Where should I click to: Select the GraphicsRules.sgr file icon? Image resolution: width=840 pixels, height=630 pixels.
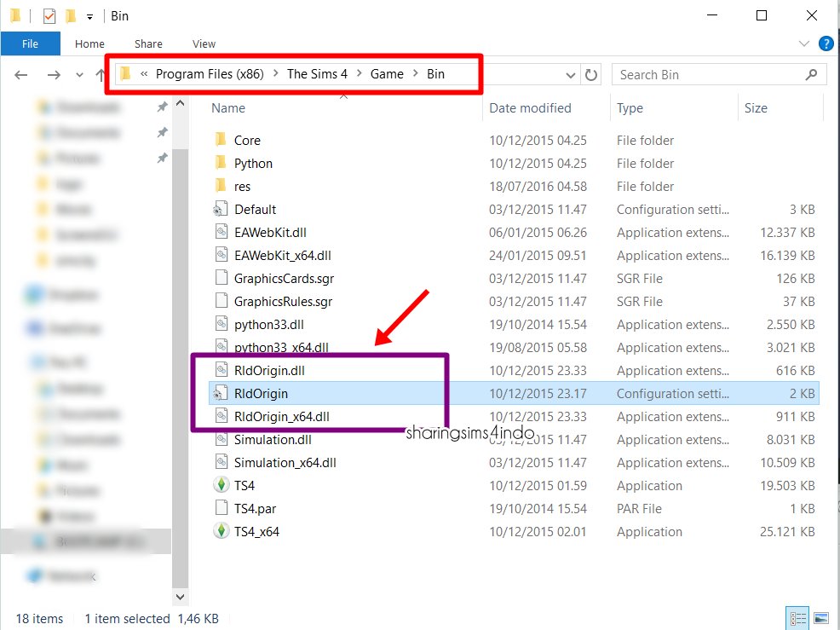(x=222, y=301)
